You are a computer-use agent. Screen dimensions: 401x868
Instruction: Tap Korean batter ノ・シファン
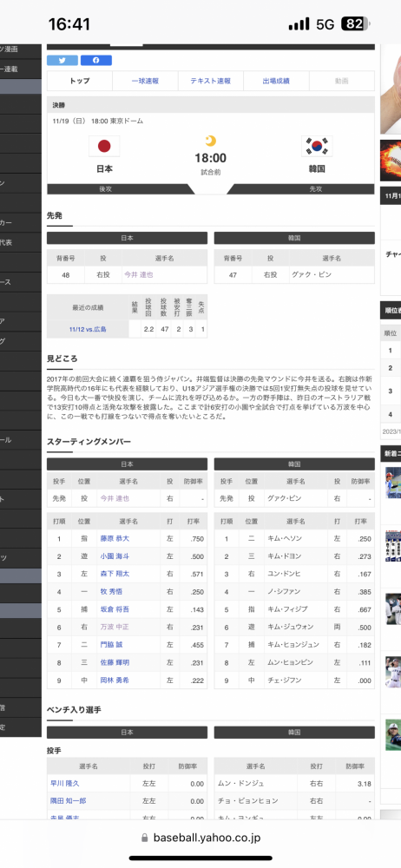[285, 591]
